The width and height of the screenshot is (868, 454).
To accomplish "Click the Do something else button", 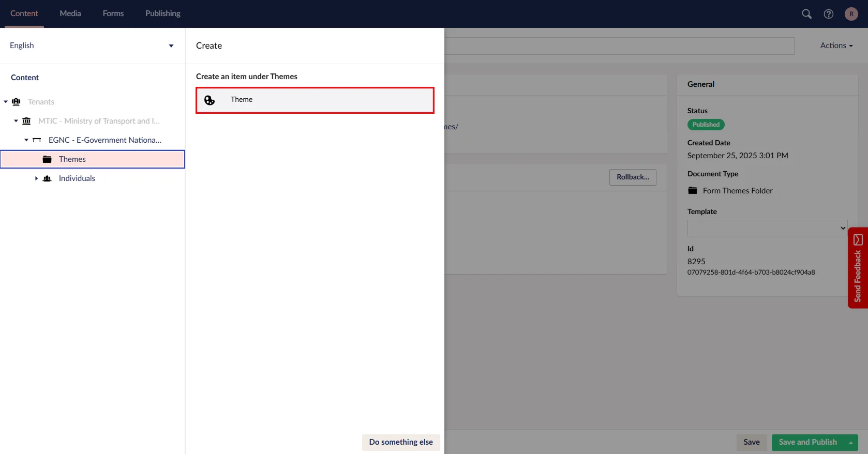I will point(401,442).
